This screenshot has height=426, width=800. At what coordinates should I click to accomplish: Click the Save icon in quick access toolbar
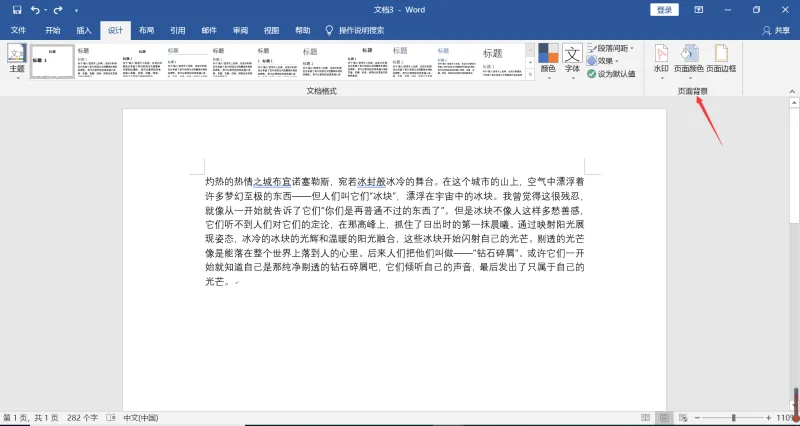point(17,10)
